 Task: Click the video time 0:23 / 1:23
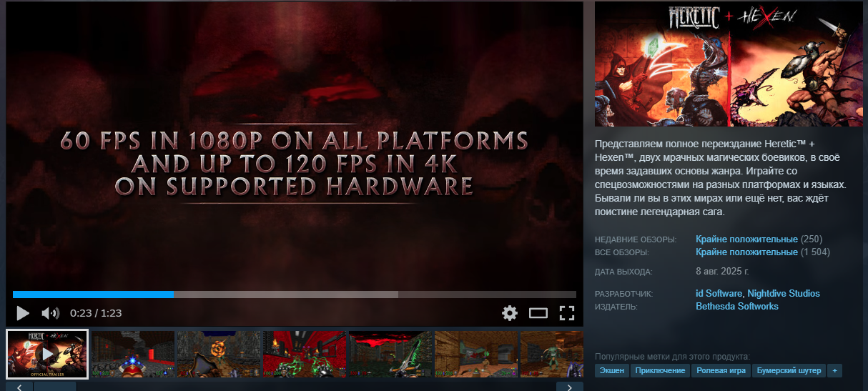pyautogui.click(x=96, y=313)
